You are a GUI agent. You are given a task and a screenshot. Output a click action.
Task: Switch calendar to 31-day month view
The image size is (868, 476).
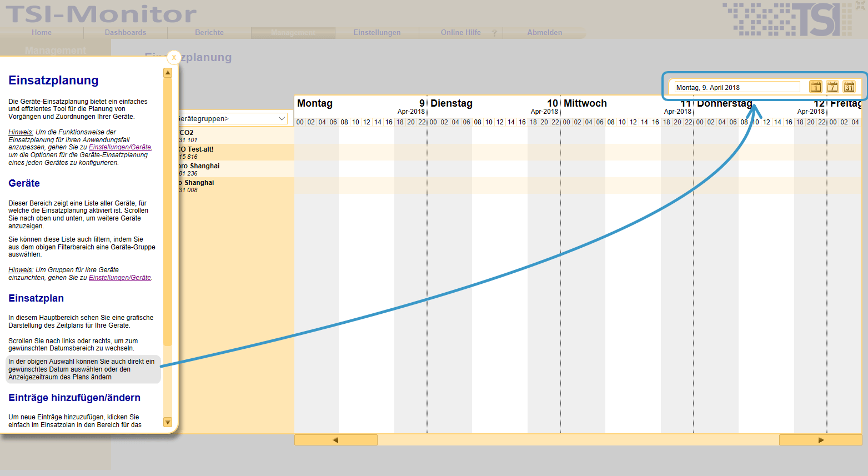[x=849, y=87]
